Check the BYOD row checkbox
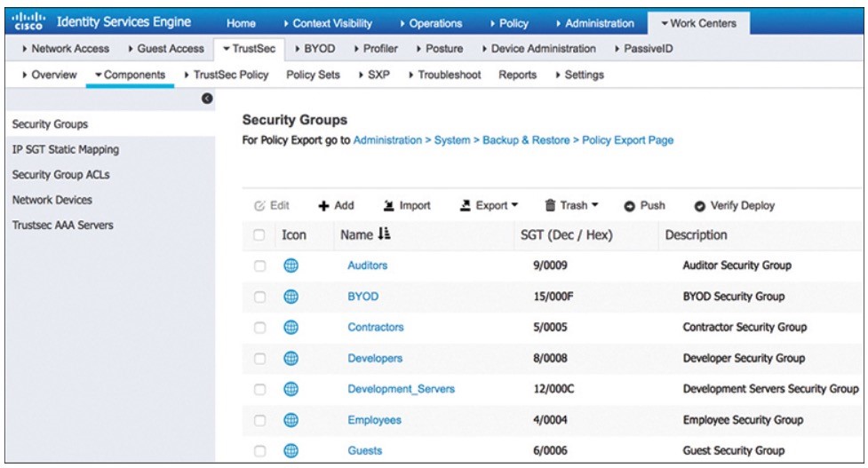Screen dimensions: 868x468 (x=259, y=297)
